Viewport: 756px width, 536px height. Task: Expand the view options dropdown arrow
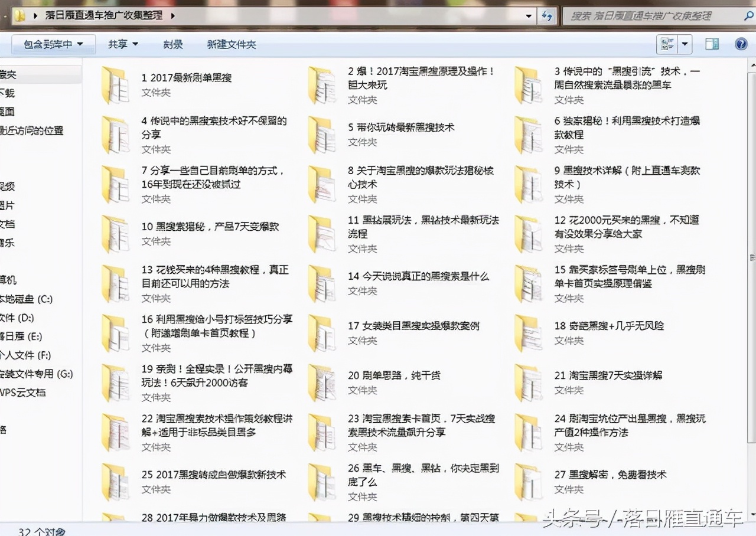pyautogui.click(x=684, y=44)
